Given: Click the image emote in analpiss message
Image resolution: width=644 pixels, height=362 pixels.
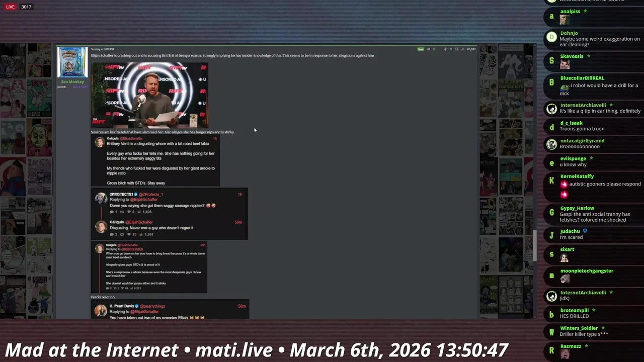Looking at the screenshot, I should tap(565, 20).
